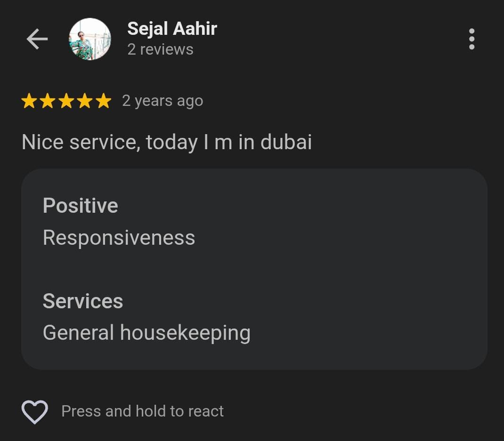Open the three-dot more options menu
Viewport: 504px width, 441px height.
coord(471,39)
